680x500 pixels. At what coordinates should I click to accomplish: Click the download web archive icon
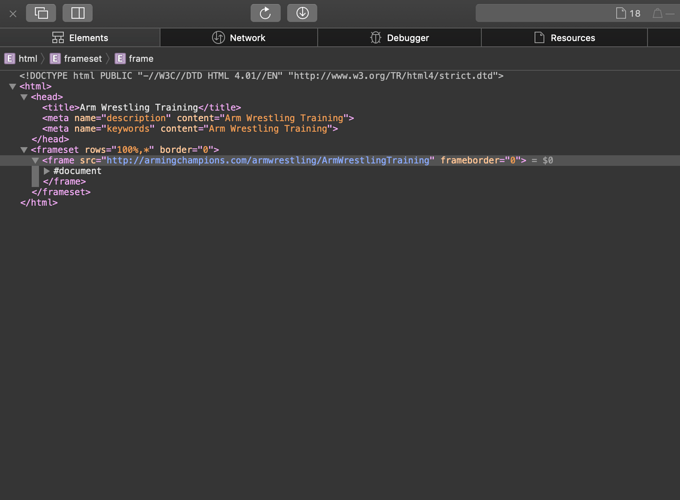pos(302,13)
